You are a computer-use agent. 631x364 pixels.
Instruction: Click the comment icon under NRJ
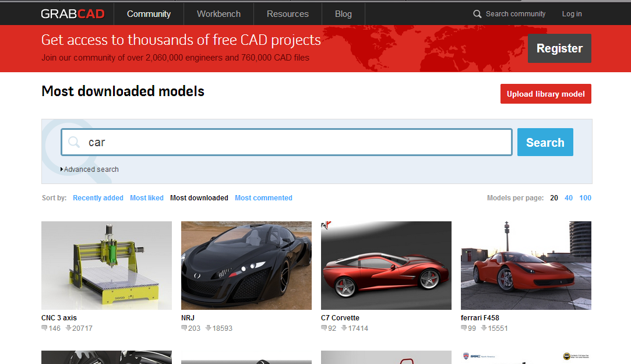pyautogui.click(x=184, y=328)
